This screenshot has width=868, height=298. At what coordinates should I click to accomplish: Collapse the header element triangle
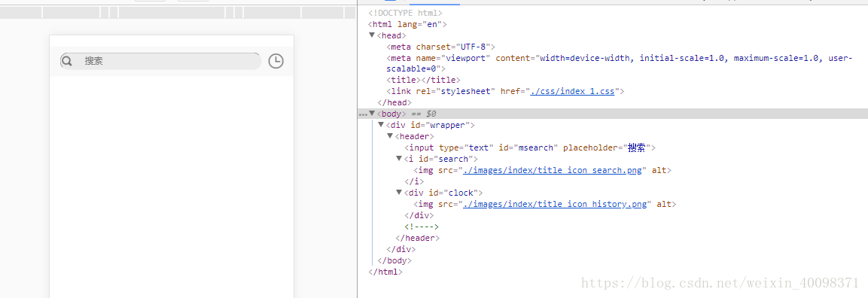pos(390,136)
